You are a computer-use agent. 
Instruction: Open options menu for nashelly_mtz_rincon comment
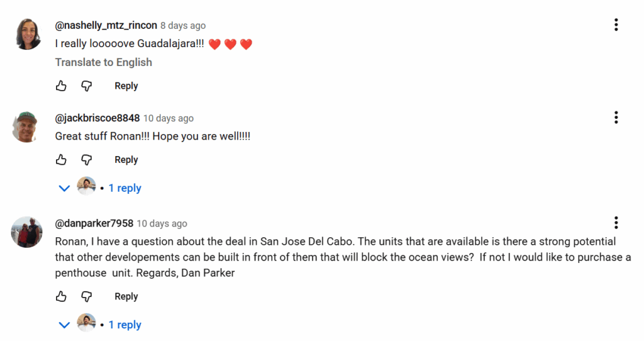[x=616, y=25]
